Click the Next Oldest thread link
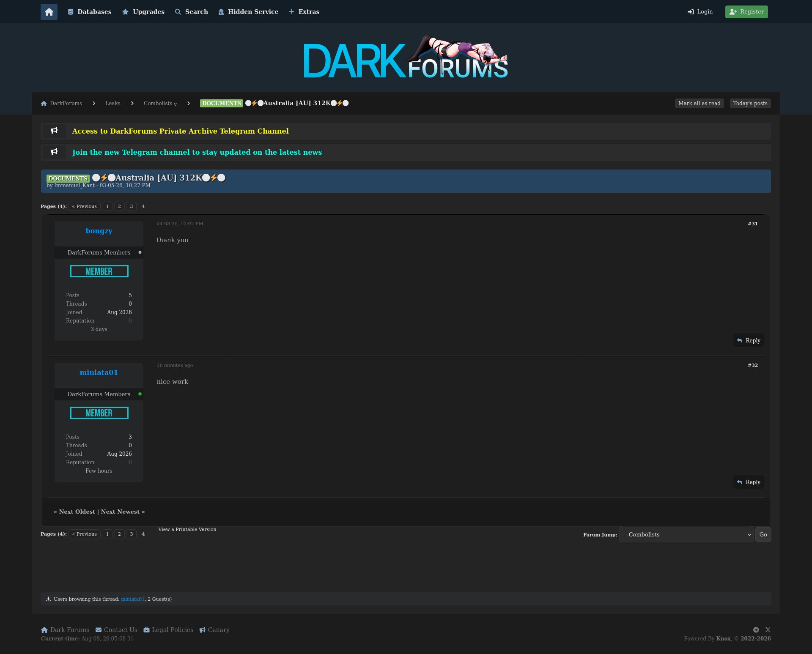The width and height of the screenshot is (812, 654). pyautogui.click(x=77, y=512)
